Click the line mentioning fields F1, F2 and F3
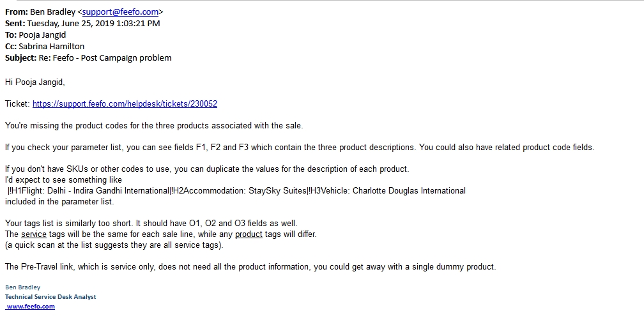Image resolution: width=644 pixels, height=320 pixels. pyautogui.click(x=299, y=147)
